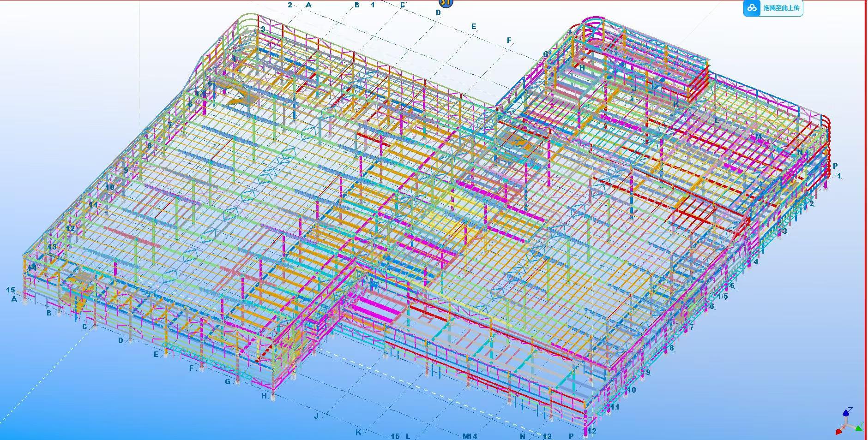Select grid label 12 at the front-right corner
868x440 pixels.
tap(592, 431)
